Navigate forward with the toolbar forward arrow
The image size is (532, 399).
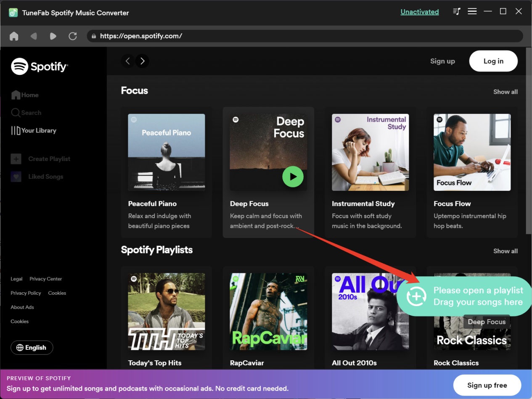coord(53,36)
